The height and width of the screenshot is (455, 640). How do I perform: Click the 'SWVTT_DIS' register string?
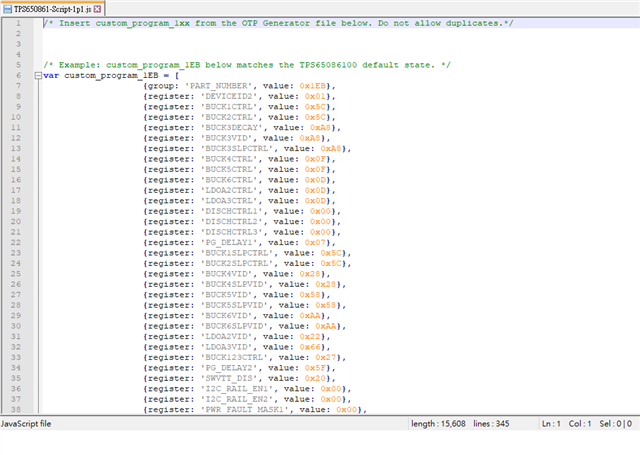229,378
